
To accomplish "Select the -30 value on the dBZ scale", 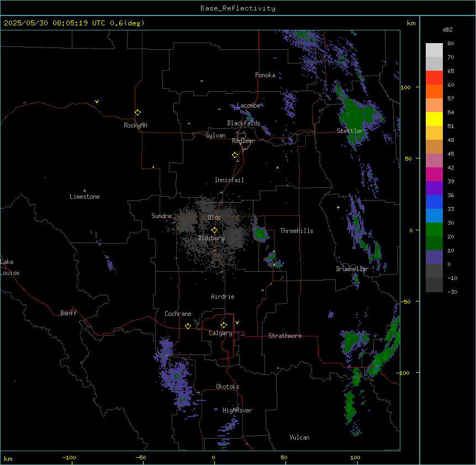I will click(x=452, y=292).
